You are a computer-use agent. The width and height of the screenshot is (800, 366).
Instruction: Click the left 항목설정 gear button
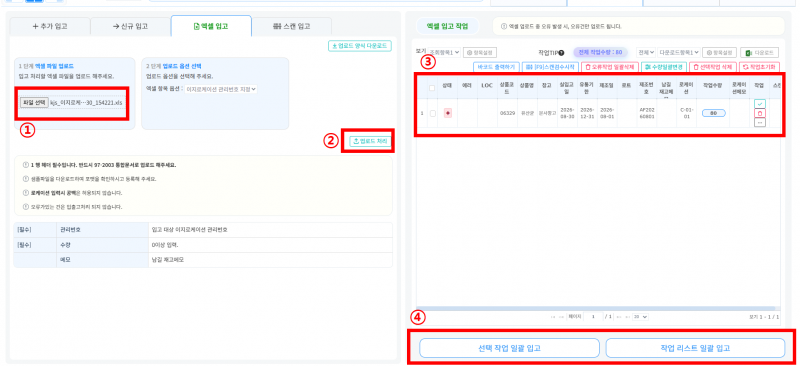tap(480, 52)
